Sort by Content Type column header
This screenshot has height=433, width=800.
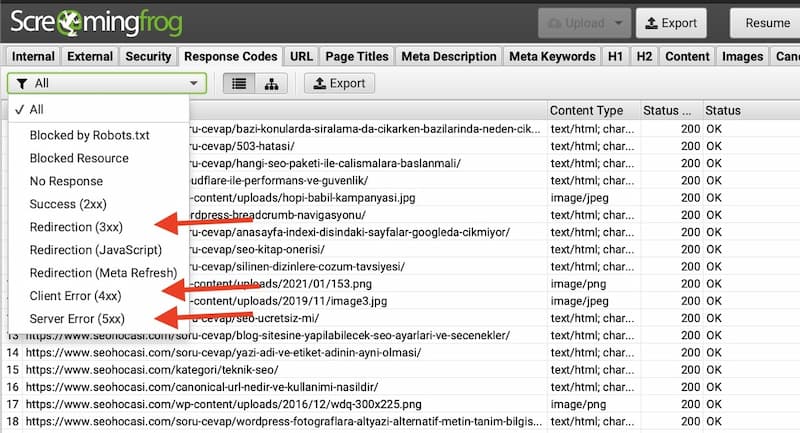(x=586, y=110)
